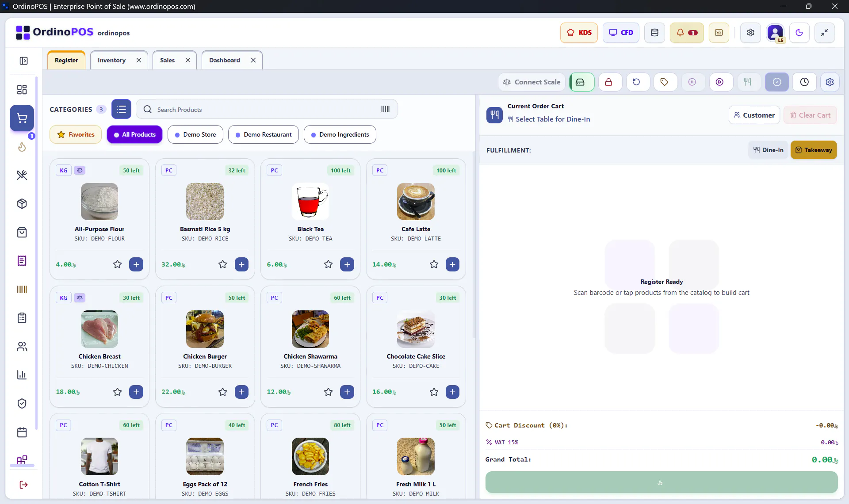Viewport: 849px width, 504px height.
Task: Open register settings gear icon
Action: pos(830,82)
